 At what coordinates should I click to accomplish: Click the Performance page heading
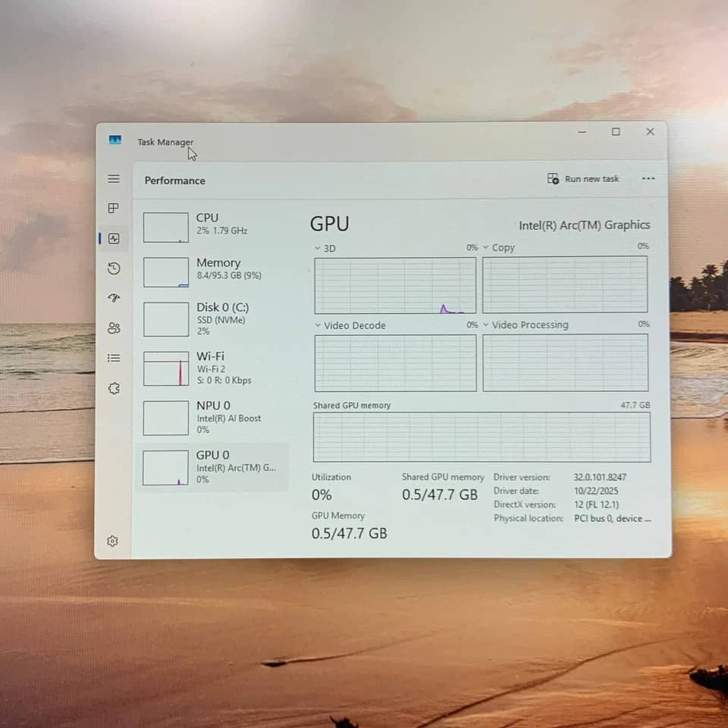point(174,180)
